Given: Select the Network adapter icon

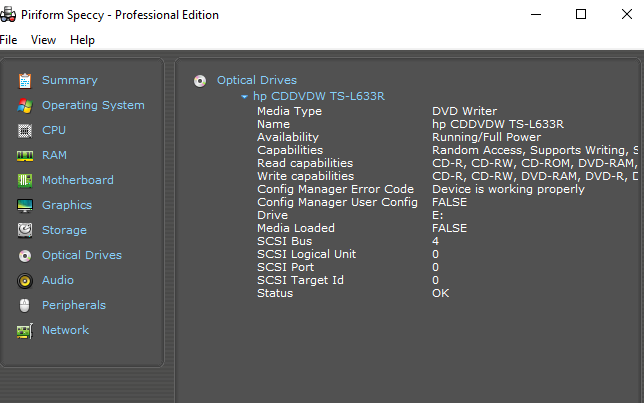Looking at the screenshot, I should pos(24,330).
